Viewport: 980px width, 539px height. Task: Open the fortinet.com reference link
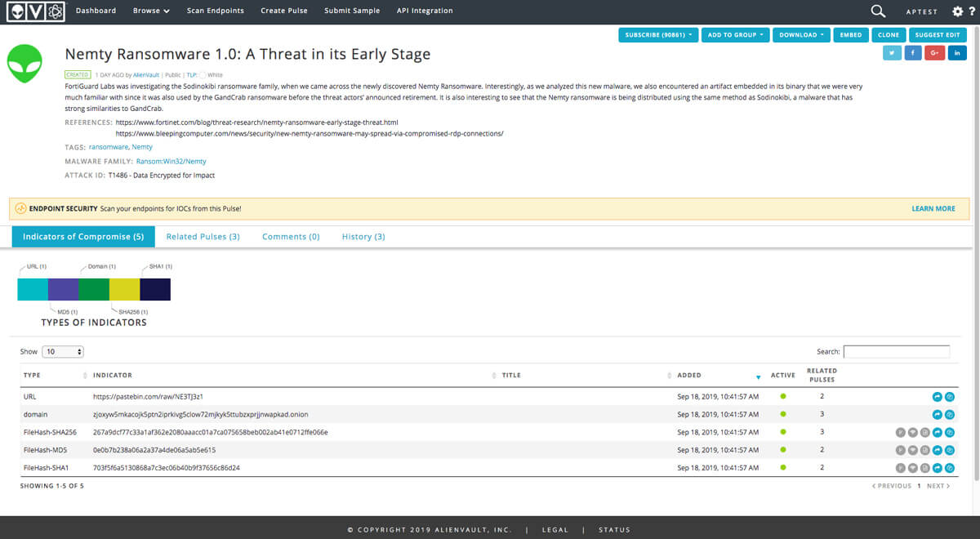256,122
